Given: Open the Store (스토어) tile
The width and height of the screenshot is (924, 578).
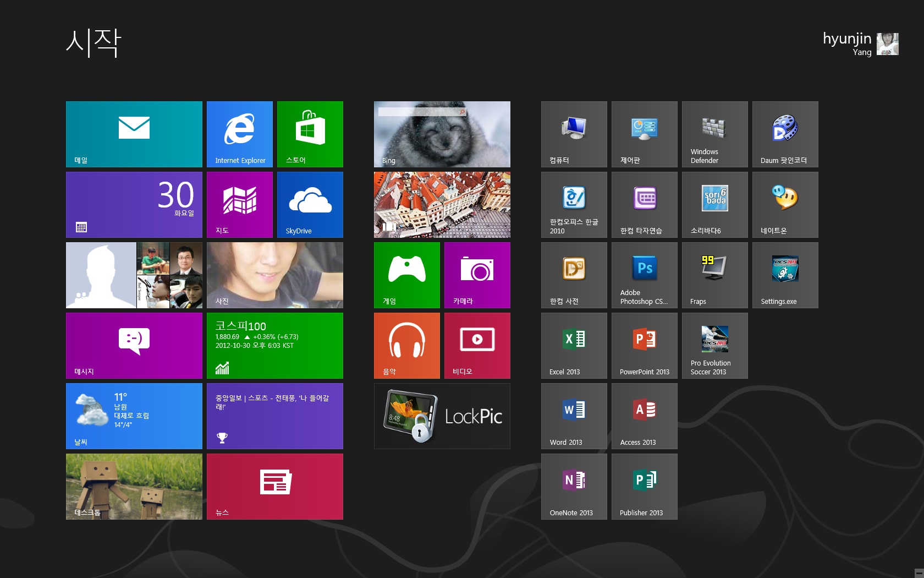Looking at the screenshot, I should point(310,134).
